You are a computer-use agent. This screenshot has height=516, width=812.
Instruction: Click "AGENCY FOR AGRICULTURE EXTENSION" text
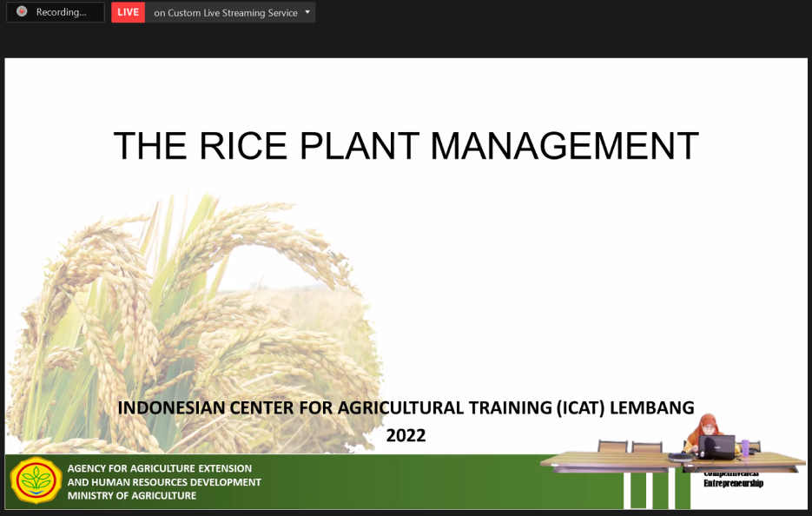(159, 468)
